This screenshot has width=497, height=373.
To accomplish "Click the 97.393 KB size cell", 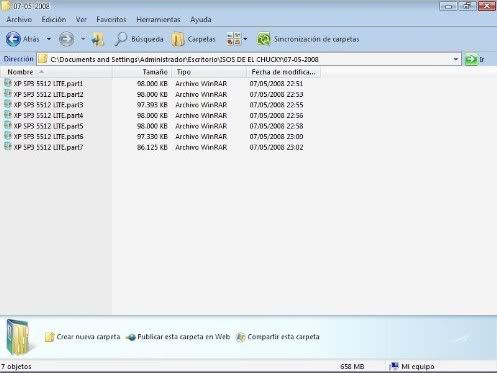I will pos(152,105).
